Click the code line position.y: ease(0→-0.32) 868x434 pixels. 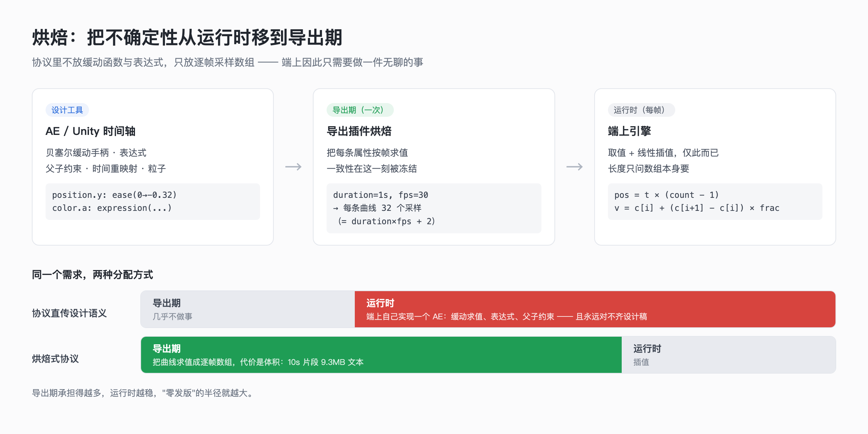click(x=114, y=195)
